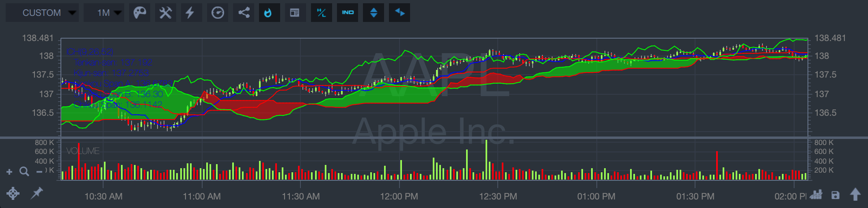868x208 pixels.
Task: Save the chart with floppy disk icon
Action: pyautogui.click(x=835, y=195)
